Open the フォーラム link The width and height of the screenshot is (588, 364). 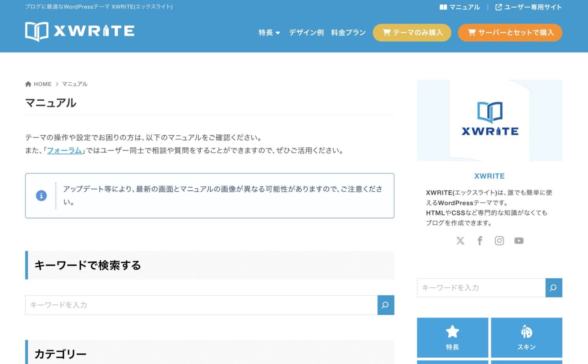point(64,150)
